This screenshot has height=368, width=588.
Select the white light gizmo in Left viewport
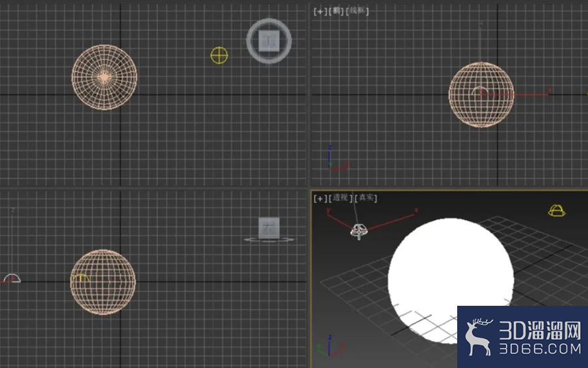12,278
